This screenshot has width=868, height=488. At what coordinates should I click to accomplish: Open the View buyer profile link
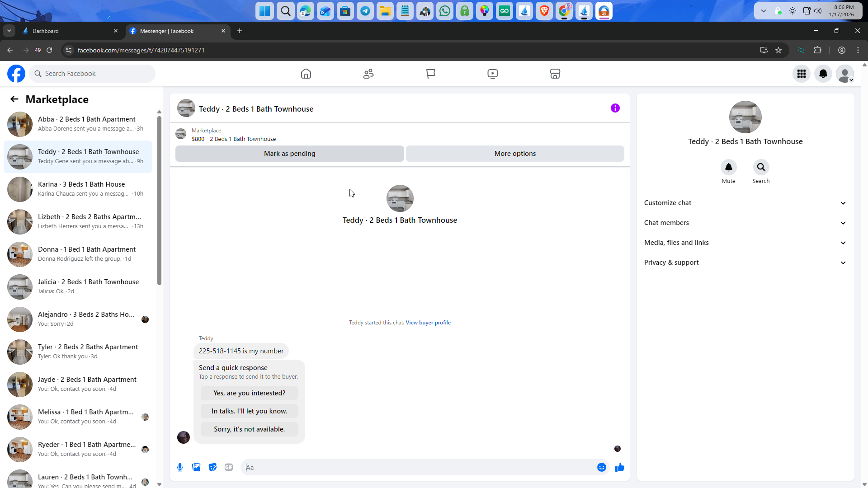click(428, 323)
